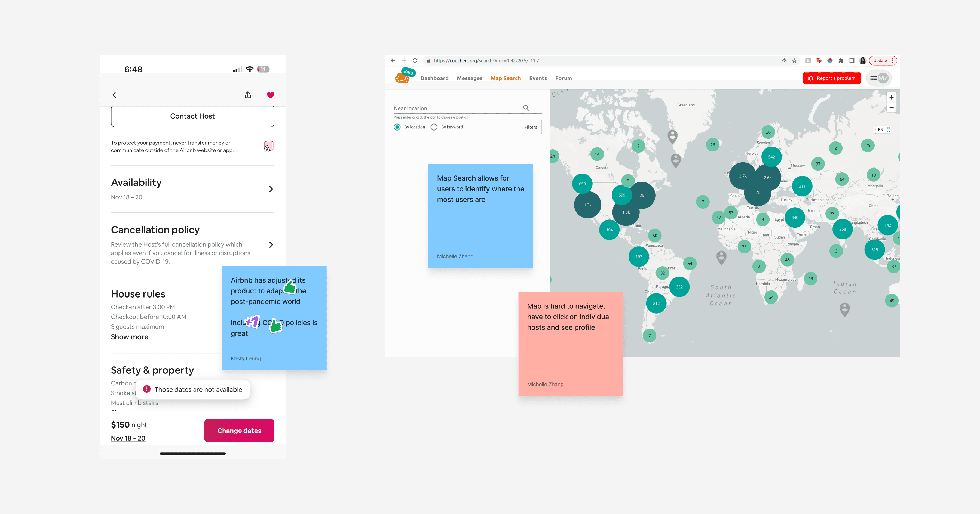The height and width of the screenshot is (514, 980).
Task: Click the 542 map cluster near Sweden
Action: click(771, 157)
